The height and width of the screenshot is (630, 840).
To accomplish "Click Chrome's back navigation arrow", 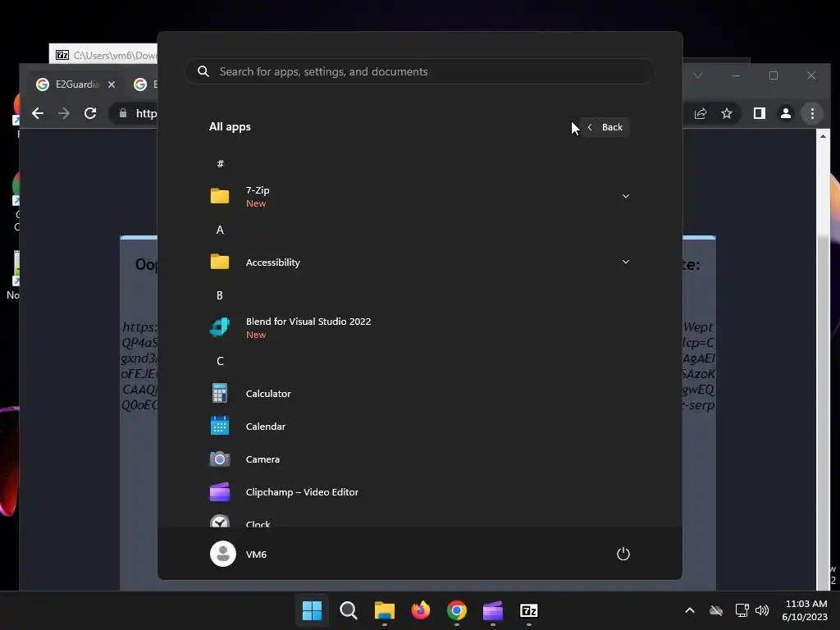I will click(x=38, y=113).
